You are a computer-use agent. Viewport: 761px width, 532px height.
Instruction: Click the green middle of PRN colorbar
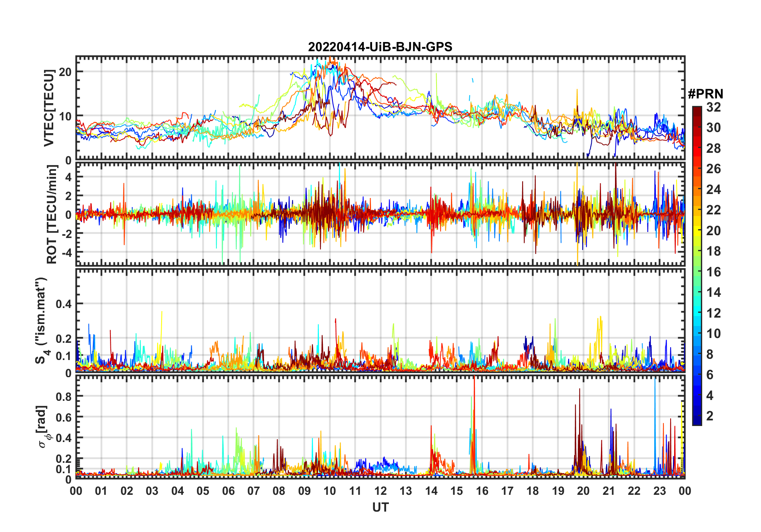coord(697,266)
